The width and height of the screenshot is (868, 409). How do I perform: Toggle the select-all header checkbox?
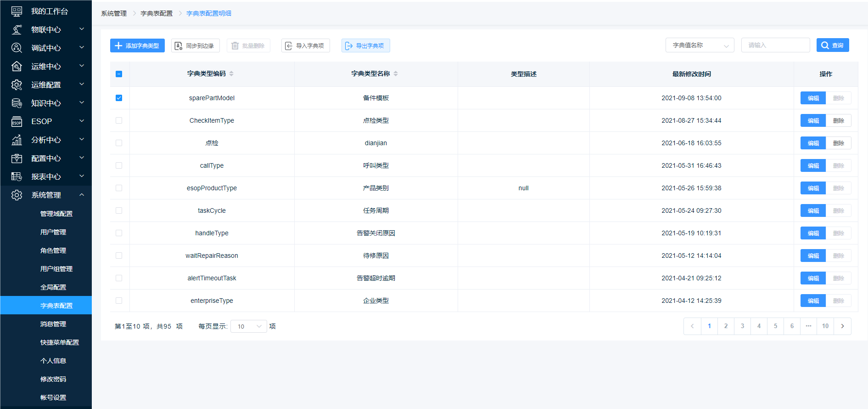coord(119,74)
